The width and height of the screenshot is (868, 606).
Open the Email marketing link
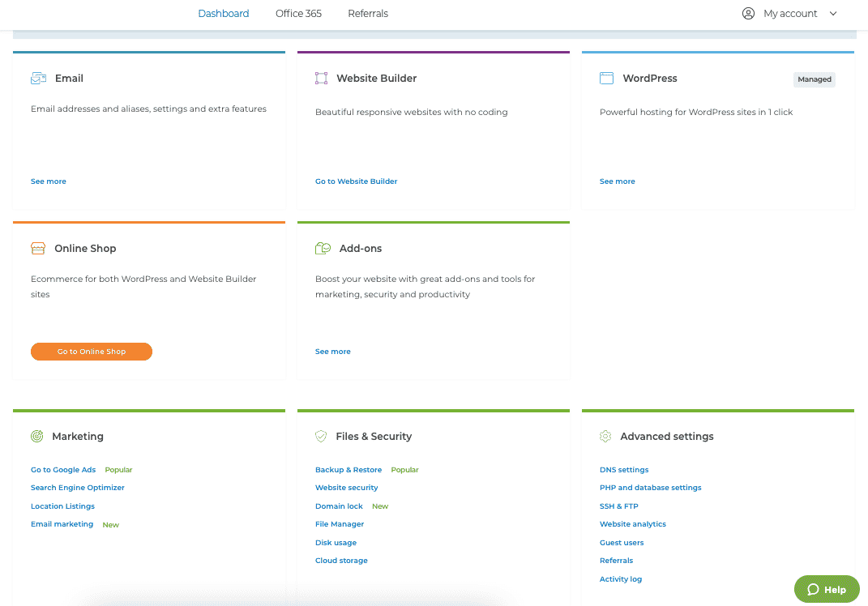(x=62, y=524)
